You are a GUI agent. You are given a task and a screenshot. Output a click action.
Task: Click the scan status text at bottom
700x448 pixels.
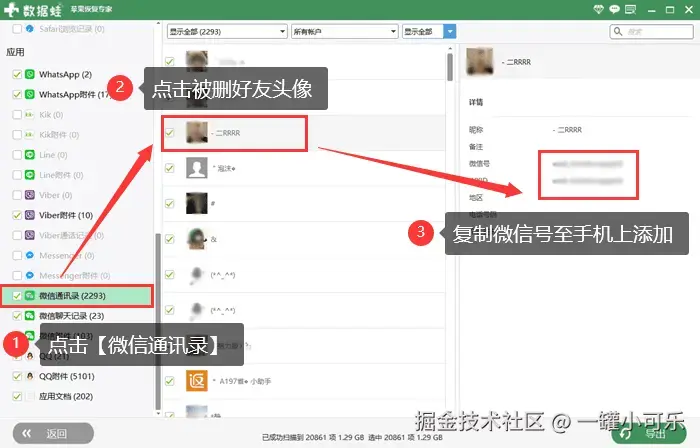(352, 437)
